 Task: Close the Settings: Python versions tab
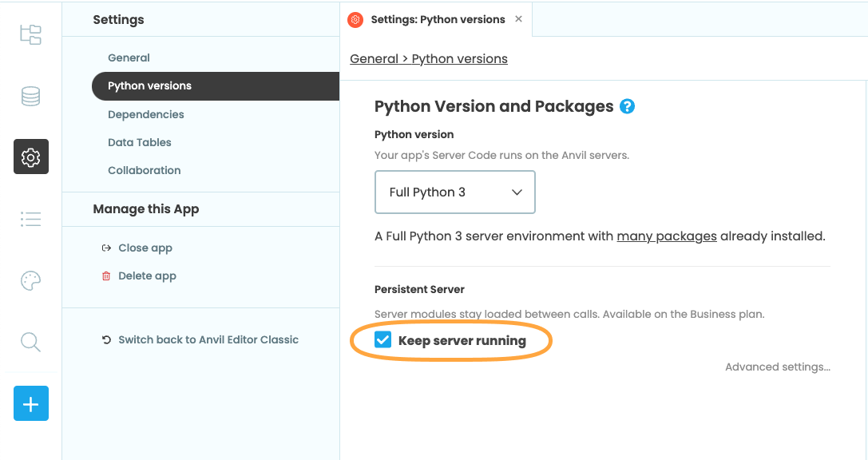(518, 19)
